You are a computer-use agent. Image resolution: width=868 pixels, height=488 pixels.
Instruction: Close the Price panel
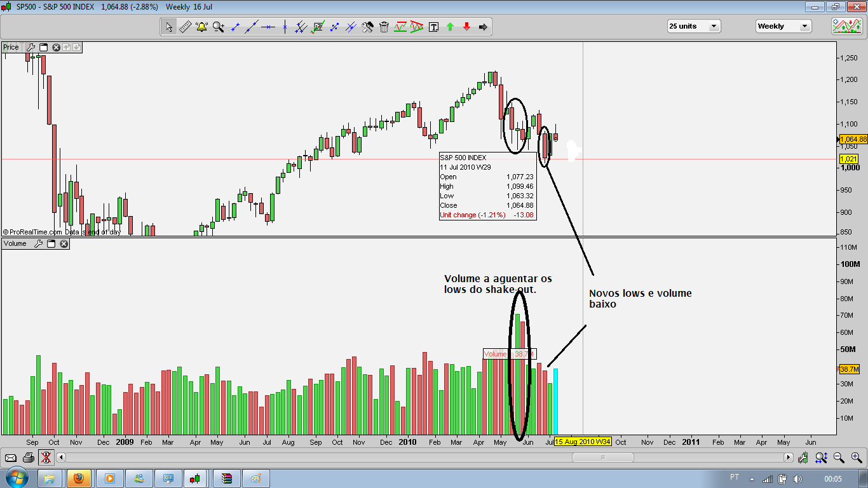[x=56, y=47]
